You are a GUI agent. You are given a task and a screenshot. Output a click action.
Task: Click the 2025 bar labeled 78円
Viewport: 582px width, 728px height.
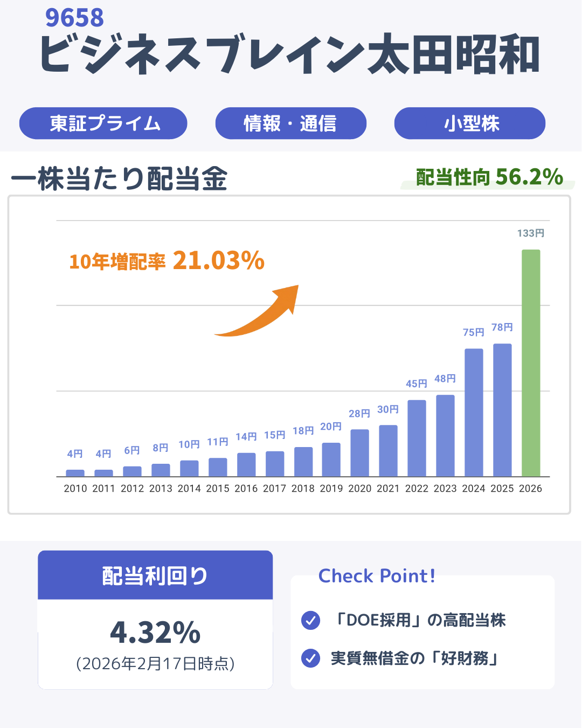[x=502, y=410]
